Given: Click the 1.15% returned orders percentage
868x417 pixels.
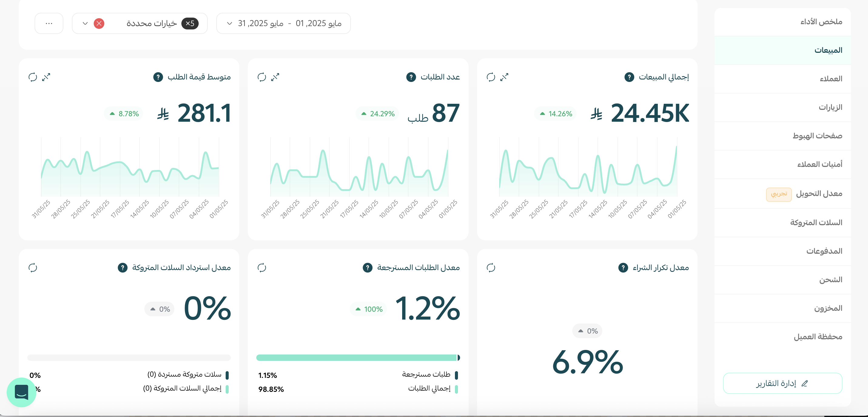Looking at the screenshot, I should pos(267,375).
